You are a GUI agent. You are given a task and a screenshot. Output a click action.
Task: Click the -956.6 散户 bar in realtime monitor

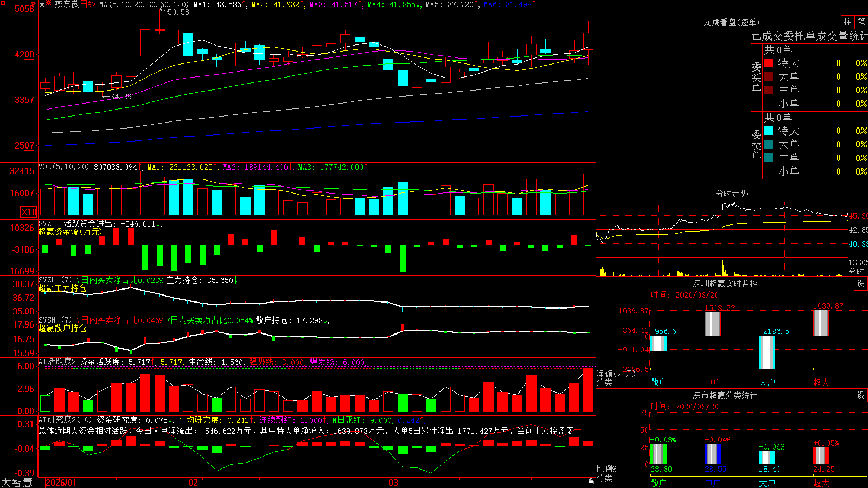coord(659,343)
